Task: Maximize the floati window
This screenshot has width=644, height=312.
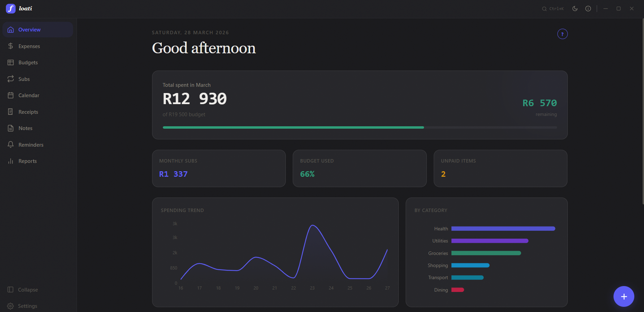Action: [x=619, y=9]
